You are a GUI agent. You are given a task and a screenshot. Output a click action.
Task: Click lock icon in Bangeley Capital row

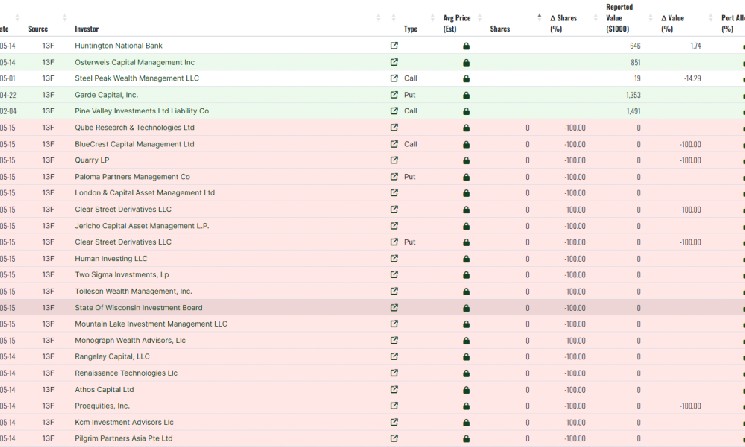coord(467,357)
